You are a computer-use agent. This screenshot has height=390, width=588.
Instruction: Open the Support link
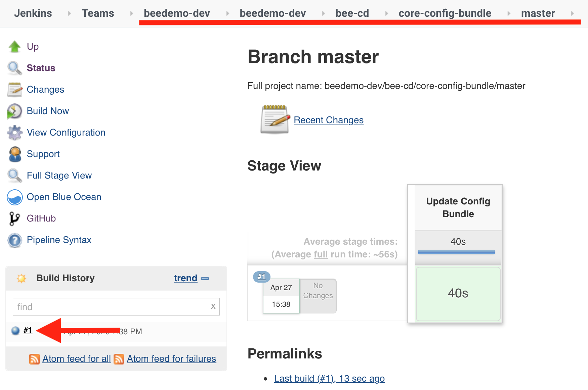[43, 154]
